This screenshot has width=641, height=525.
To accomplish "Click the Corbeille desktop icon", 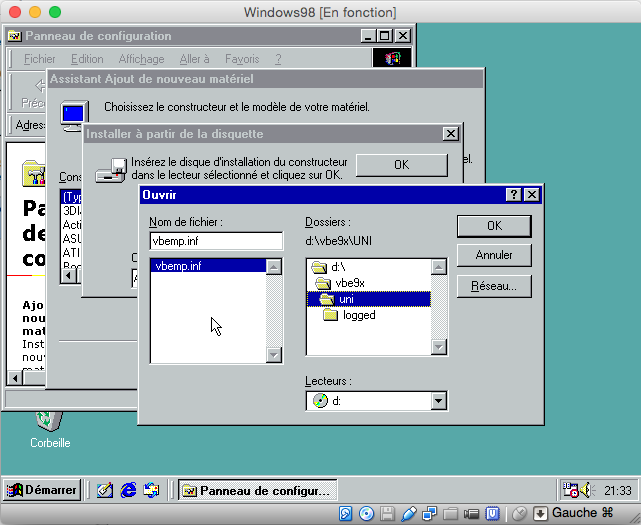I will 50,428.
